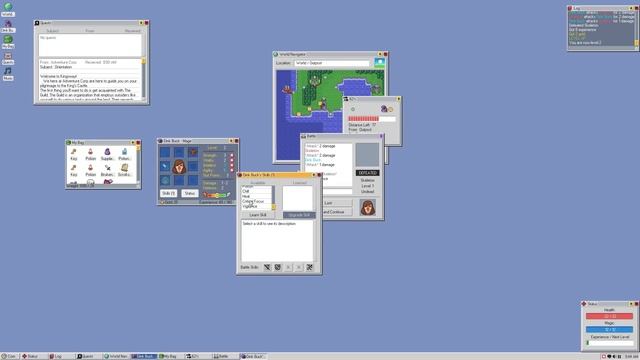
Task: Click the From column header in Quests
Action: 90,31
